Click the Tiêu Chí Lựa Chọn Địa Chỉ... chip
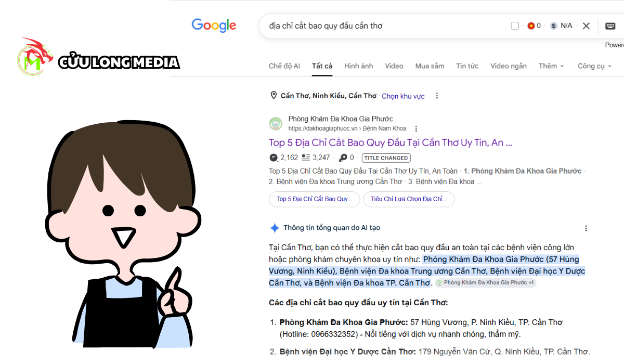The image size is (624, 364). point(409,199)
